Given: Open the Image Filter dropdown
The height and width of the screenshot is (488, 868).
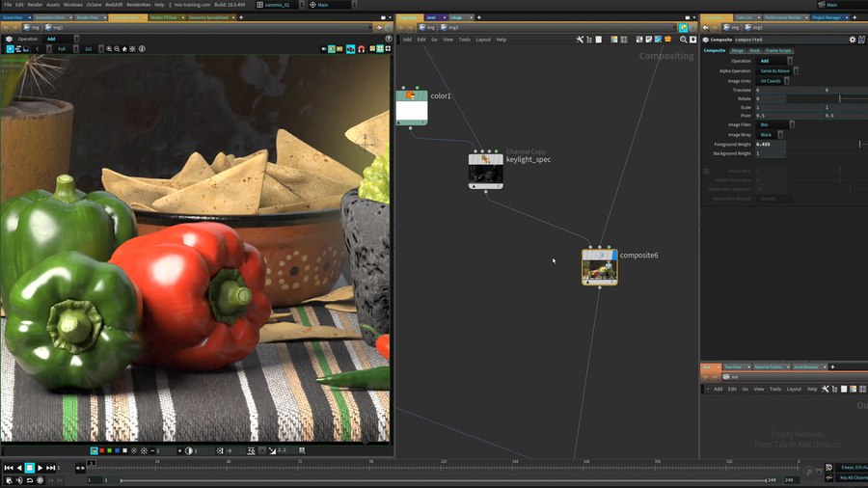Looking at the screenshot, I should pos(775,124).
